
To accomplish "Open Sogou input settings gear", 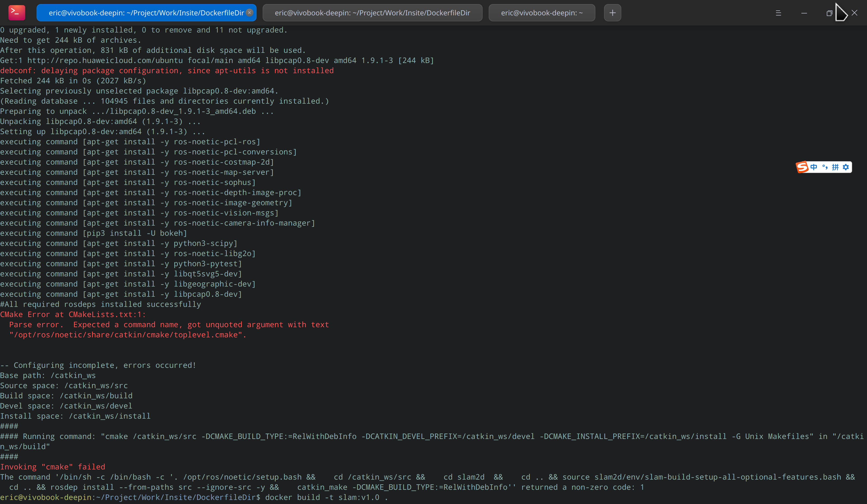I will [x=846, y=167].
